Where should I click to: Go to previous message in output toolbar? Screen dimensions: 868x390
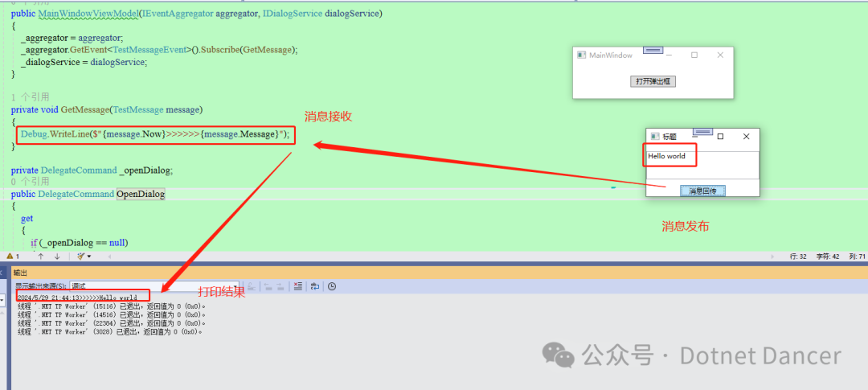[x=268, y=286]
